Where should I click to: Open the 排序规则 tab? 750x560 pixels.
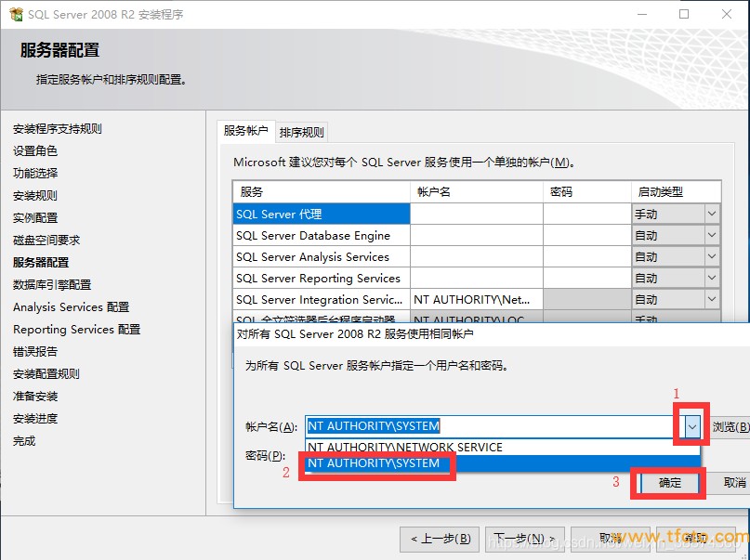pyautogui.click(x=302, y=133)
